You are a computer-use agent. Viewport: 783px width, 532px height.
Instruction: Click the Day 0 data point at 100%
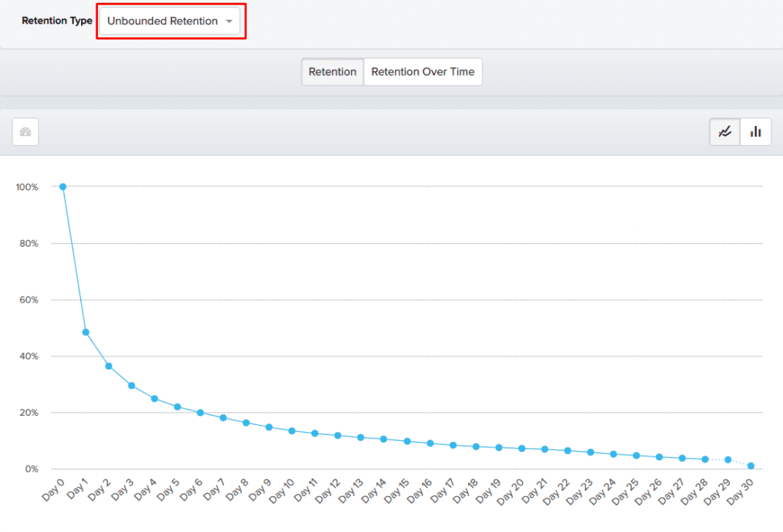[62, 186]
